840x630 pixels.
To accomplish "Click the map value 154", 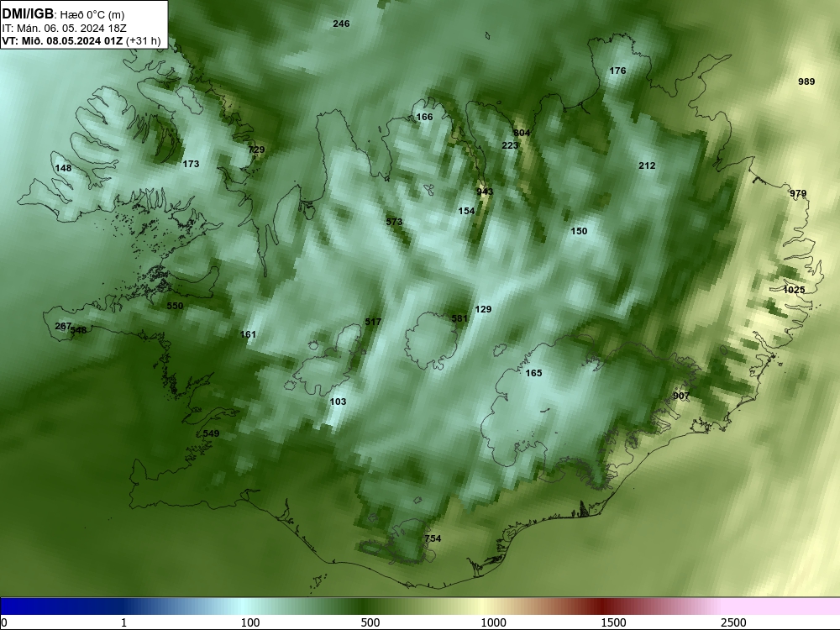I will point(466,211).
